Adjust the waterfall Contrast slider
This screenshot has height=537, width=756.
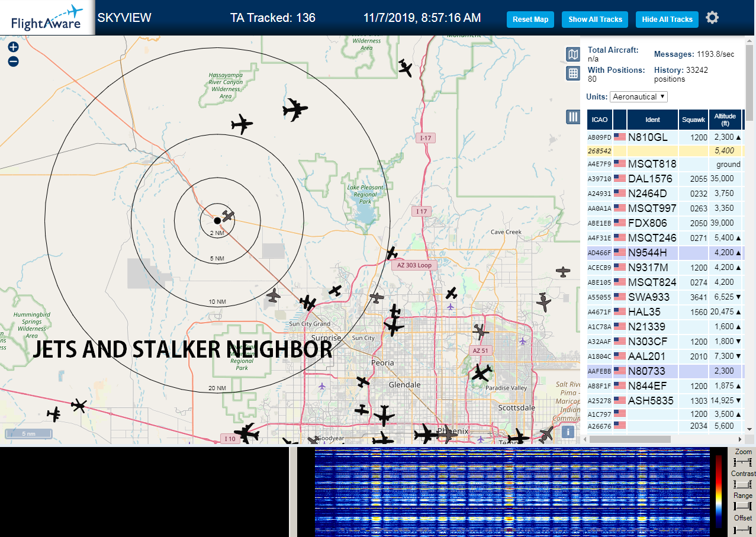tap(742, 484)
